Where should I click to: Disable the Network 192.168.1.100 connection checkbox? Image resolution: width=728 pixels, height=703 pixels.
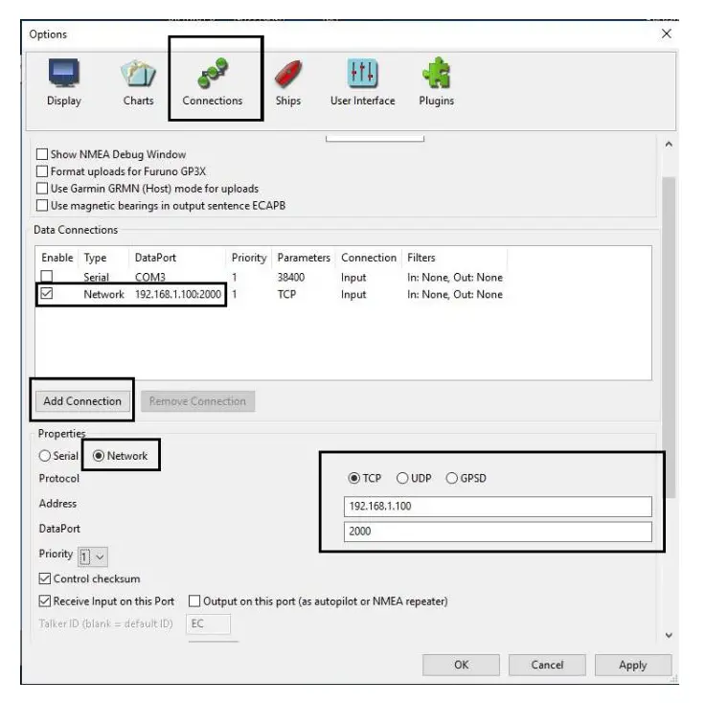tap(46, 293)
